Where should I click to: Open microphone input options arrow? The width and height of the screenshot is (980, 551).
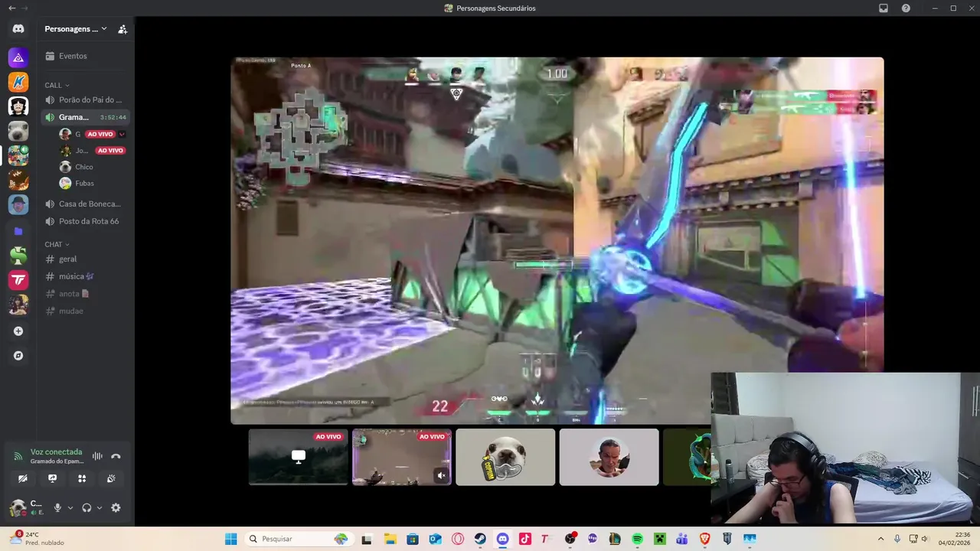pos(70,507)
